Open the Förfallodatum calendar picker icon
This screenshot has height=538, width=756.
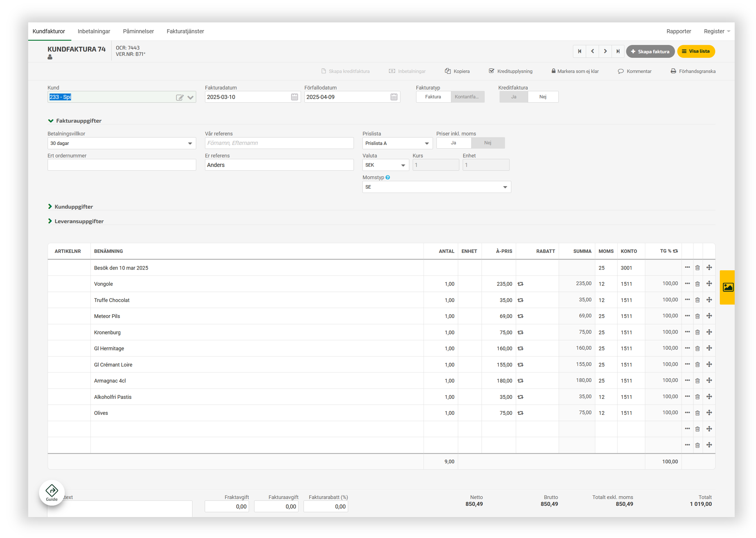394,97
